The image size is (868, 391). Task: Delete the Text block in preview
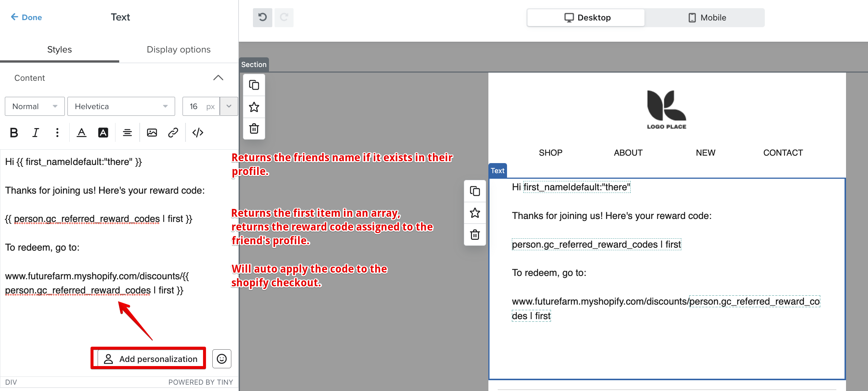pos(475,235)
